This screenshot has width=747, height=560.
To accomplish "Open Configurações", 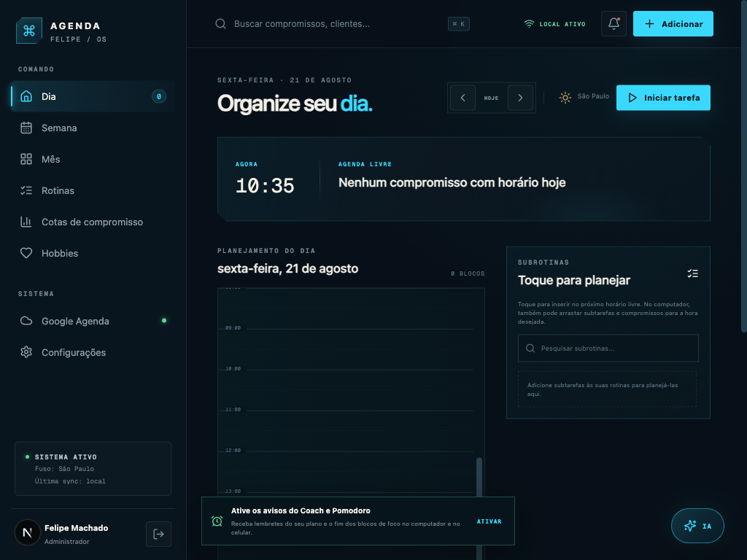I will pyautogui.click(x=93, y=352).
